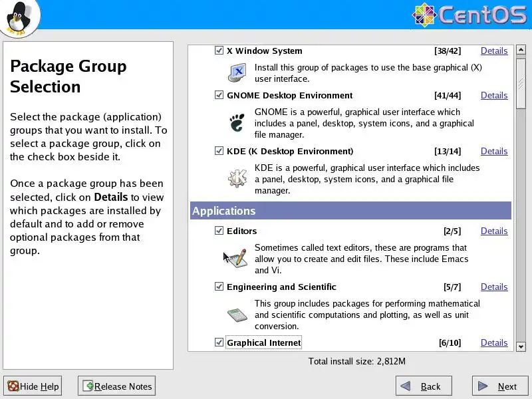
Task: Open Details for Graphical Internet
Action: click(494, 342)
